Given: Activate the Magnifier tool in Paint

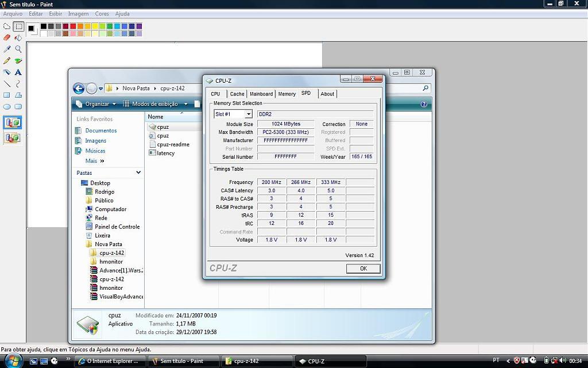Looking at the screenshot, I should pyautogui.click(x=18, y=49).
